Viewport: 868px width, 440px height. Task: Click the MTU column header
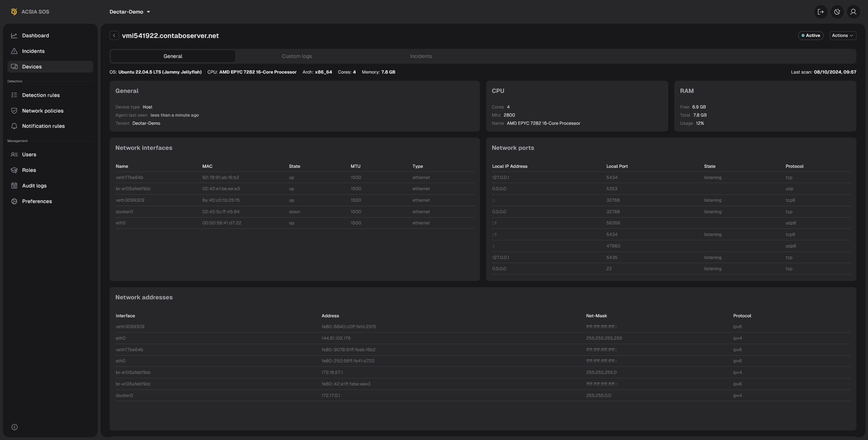(x=355, y=166)
